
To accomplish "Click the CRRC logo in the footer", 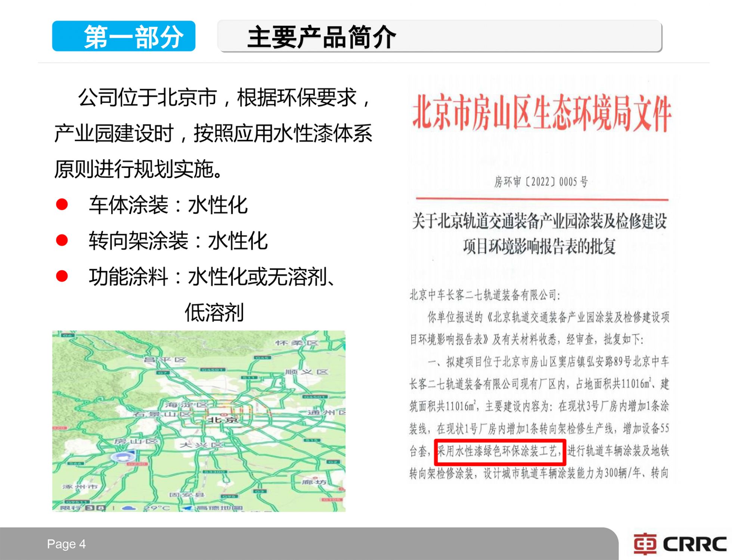I will 680,544.
